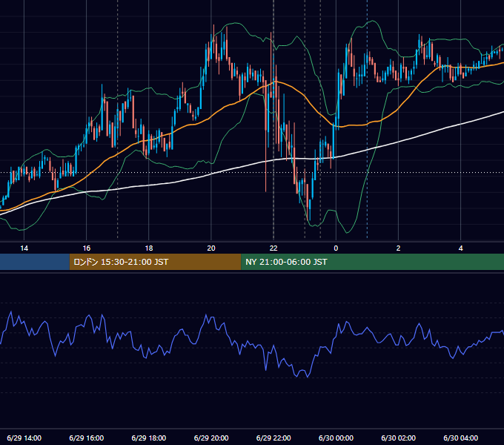Click the 0 hour label on price chart axis
The width and height of the screenshot is (504, 445).
(x=336, y=248)
